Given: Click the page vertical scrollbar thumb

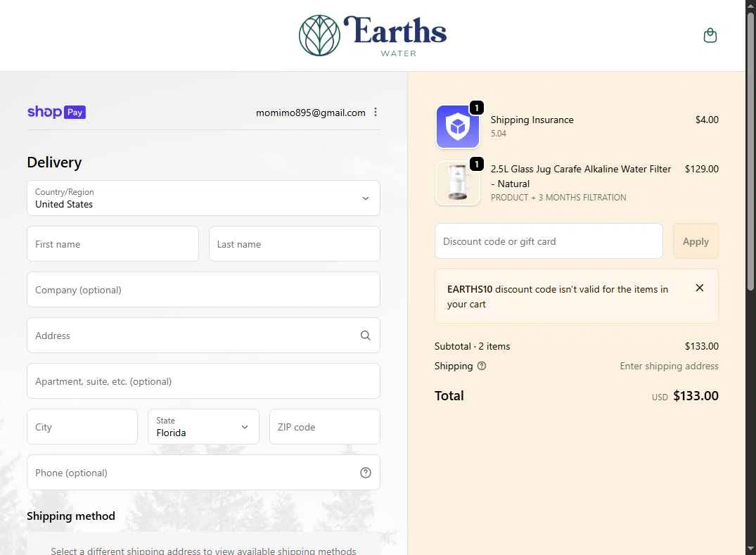Looking at the screenshot, I should pos(750,152).
